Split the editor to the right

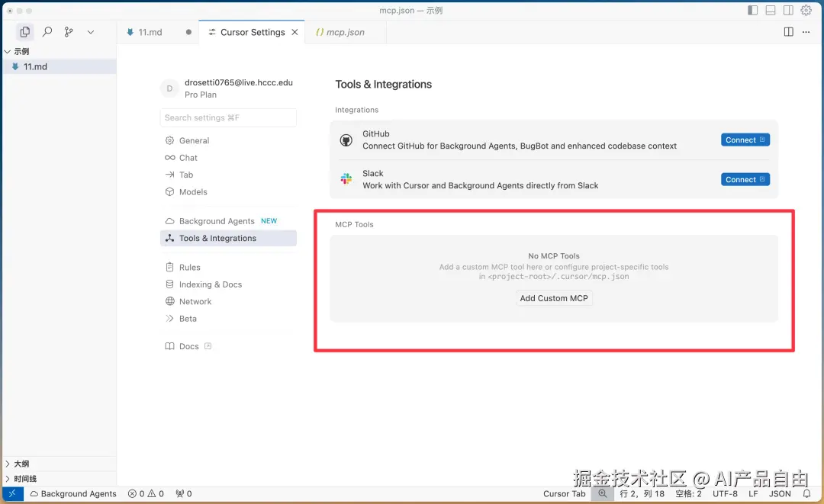[788, 32]
